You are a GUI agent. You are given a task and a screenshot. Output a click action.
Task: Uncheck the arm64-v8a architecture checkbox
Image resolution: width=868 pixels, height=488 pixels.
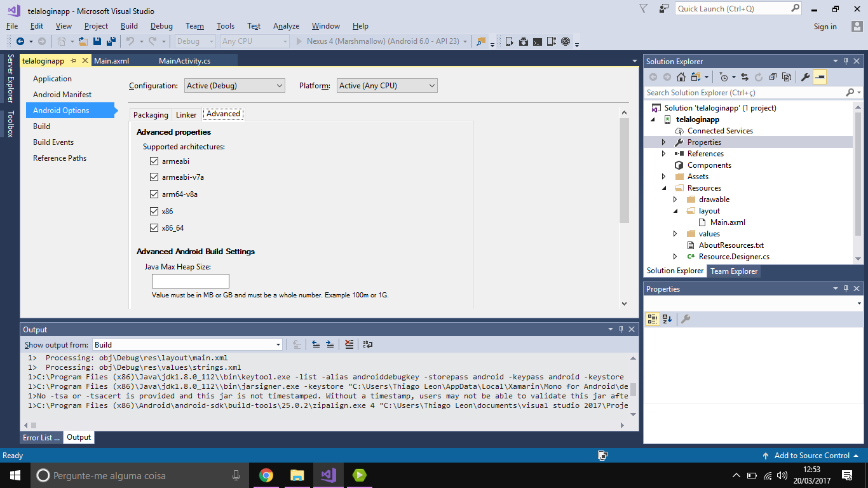pyautogui.click(x=154, y=194)
